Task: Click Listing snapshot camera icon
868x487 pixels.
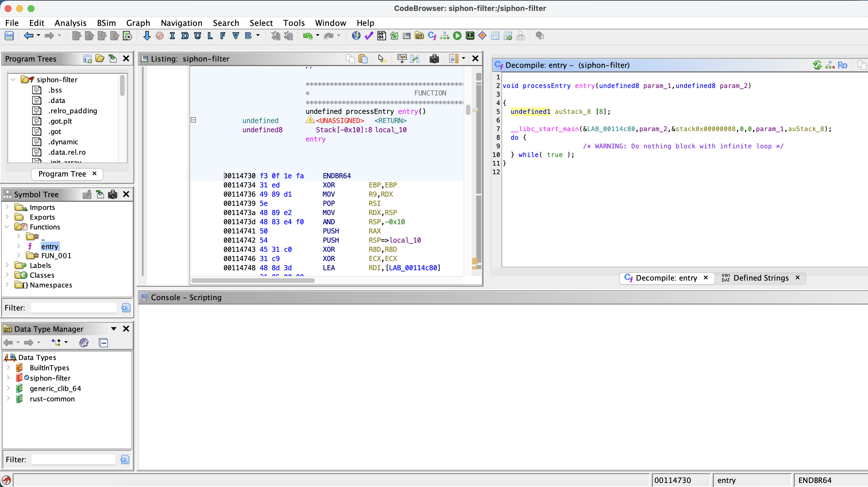Action: coord(434,59)
